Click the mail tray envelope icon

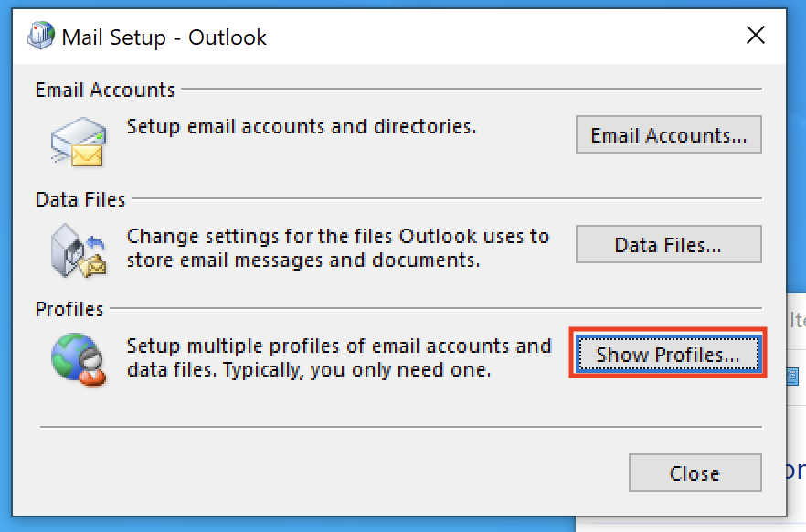(x=79, y=142)
